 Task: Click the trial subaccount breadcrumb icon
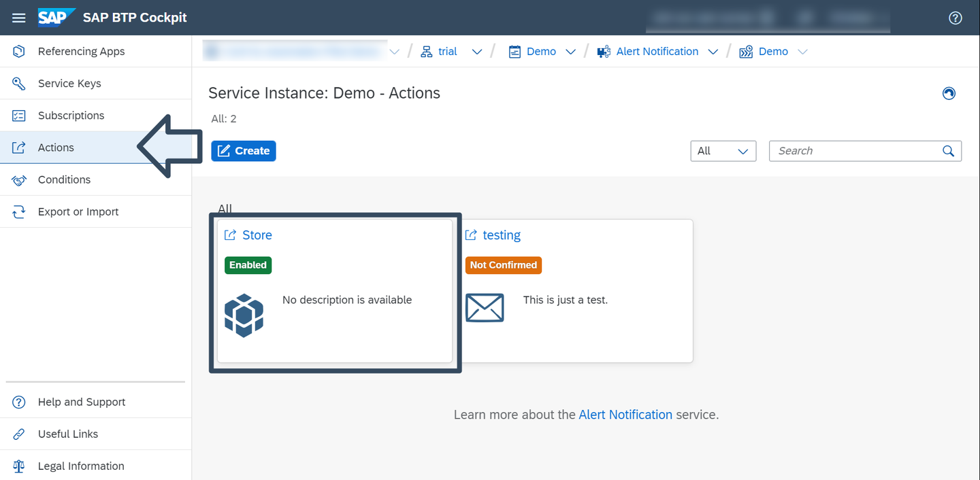tap(427, 52)
